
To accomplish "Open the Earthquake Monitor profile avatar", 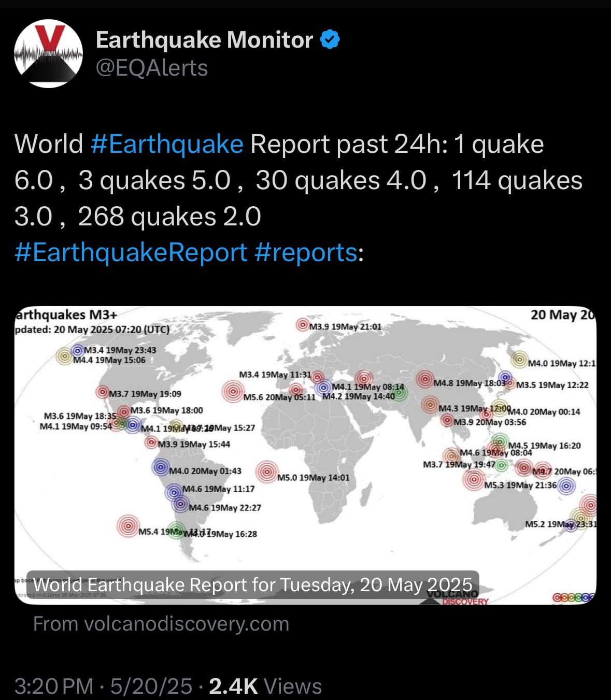I will (x=48, y=53).
